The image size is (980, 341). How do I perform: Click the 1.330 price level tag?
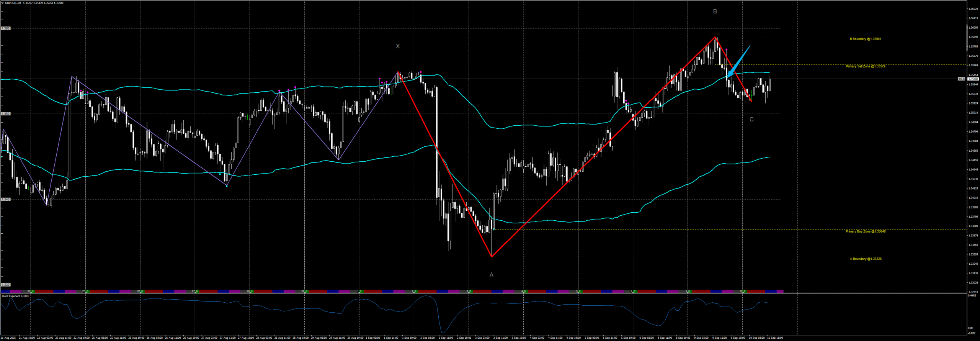coord(5,285)
